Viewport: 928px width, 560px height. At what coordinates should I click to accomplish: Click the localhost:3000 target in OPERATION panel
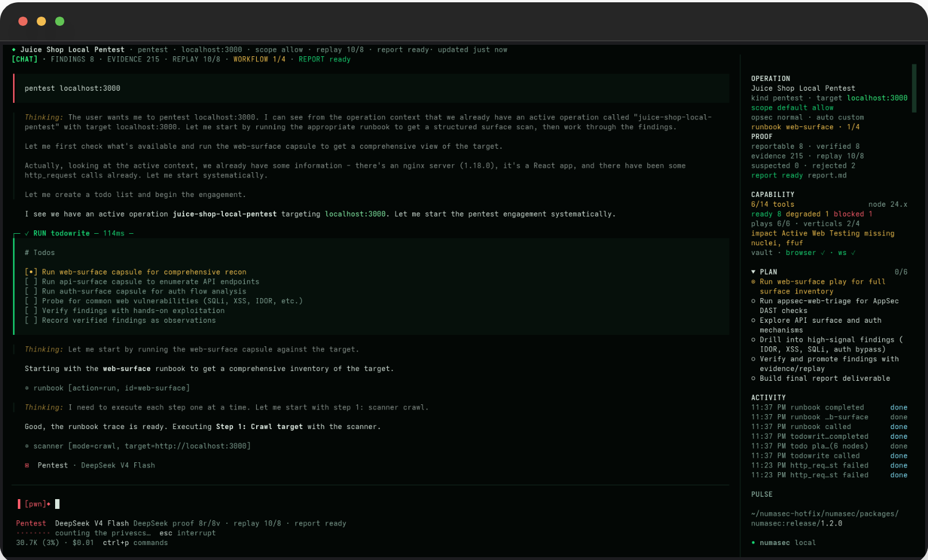[x=877, y=98]
